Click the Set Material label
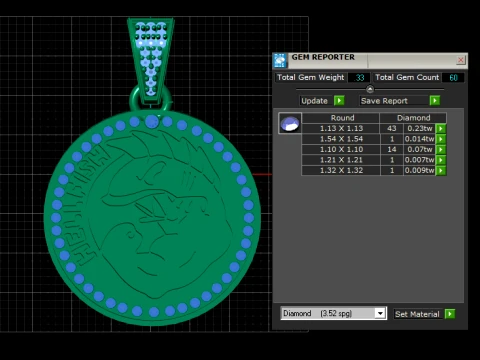This screenshot has height=360, width=480. coord(417,314)
